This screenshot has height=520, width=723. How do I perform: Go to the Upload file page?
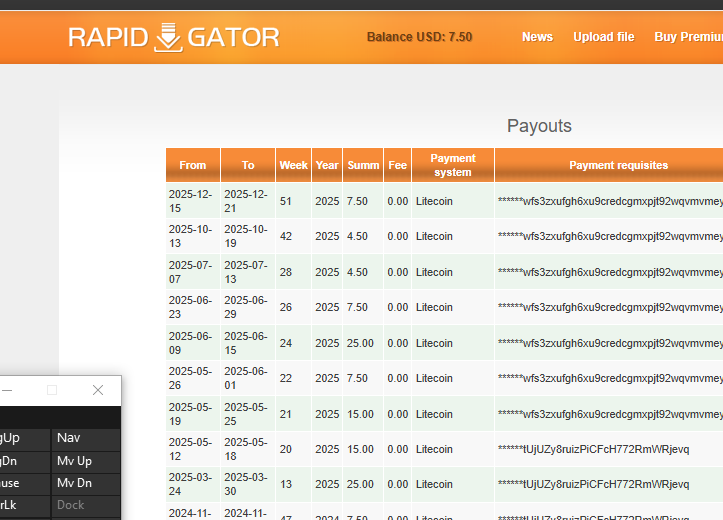coord(603,37)
